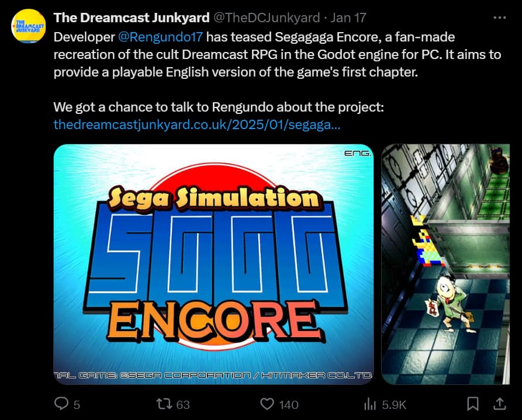
Task: Click the retweet icon
Action: point(164,404)
